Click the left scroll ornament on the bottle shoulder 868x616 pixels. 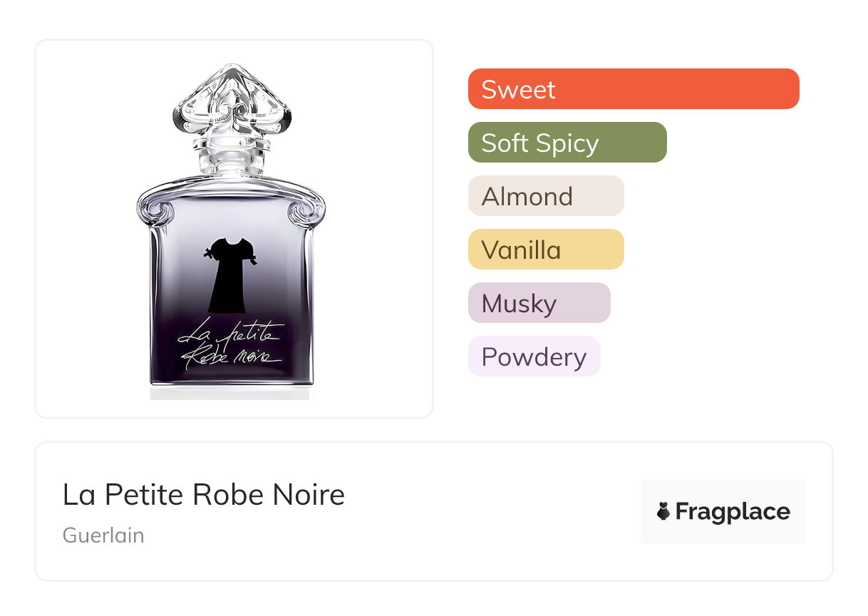tap(160, 214)
